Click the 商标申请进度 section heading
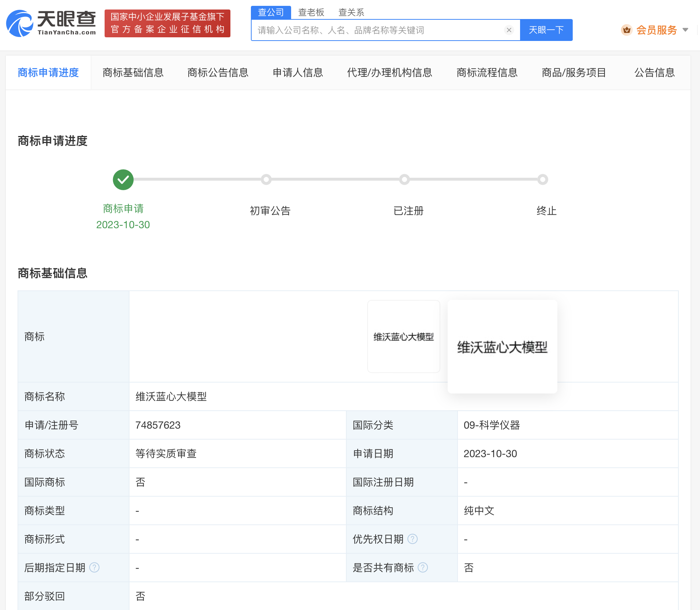 (x=53, y=141)
